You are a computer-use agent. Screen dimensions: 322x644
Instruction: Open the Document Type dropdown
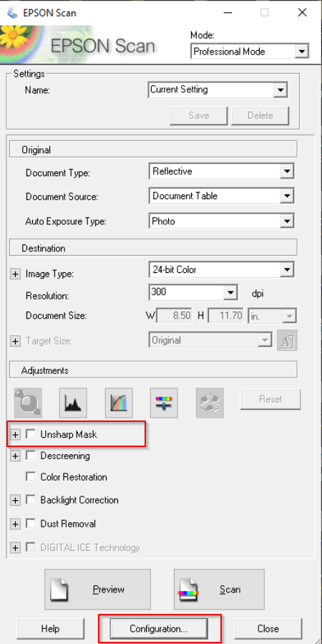222,171
